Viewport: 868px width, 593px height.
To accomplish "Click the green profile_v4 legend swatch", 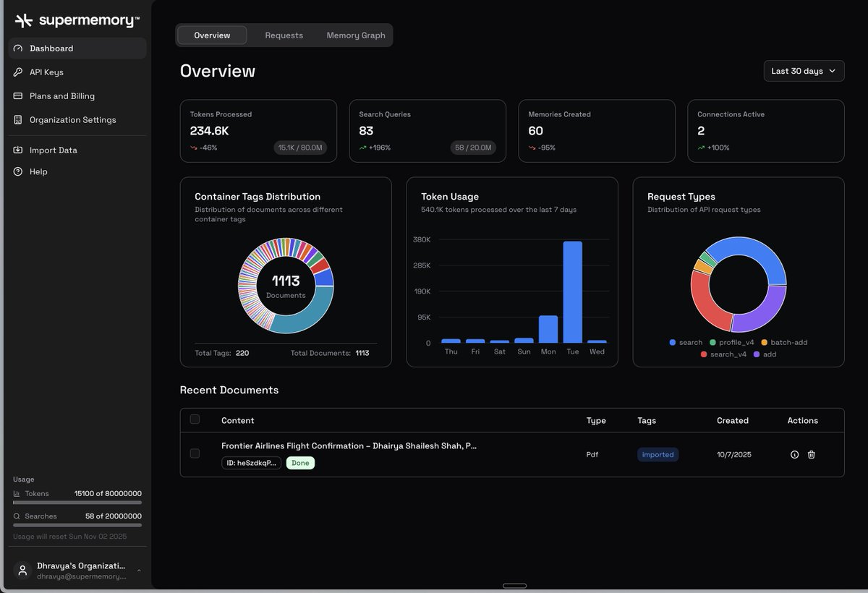I will [712, 343].
